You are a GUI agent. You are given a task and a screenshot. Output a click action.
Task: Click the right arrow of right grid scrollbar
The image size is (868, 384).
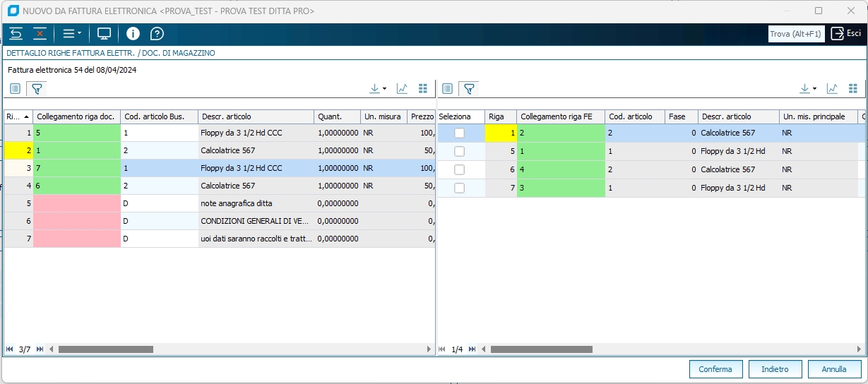click(860, 349)
